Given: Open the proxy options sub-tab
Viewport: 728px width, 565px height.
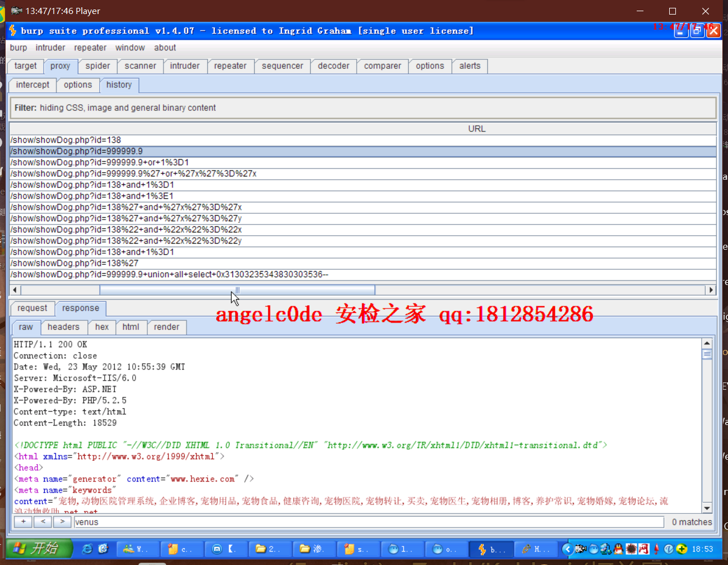Looking at the screenshot, I should [78, 85].
